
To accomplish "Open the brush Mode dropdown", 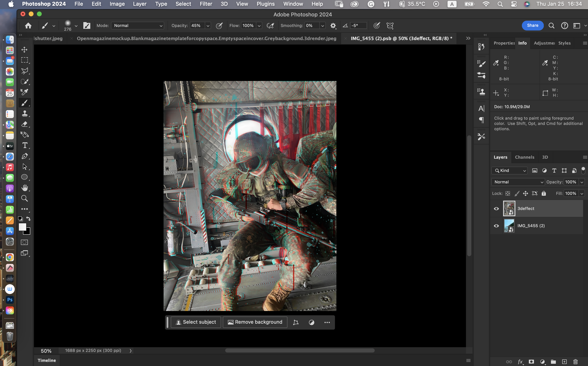I will 137,26.
